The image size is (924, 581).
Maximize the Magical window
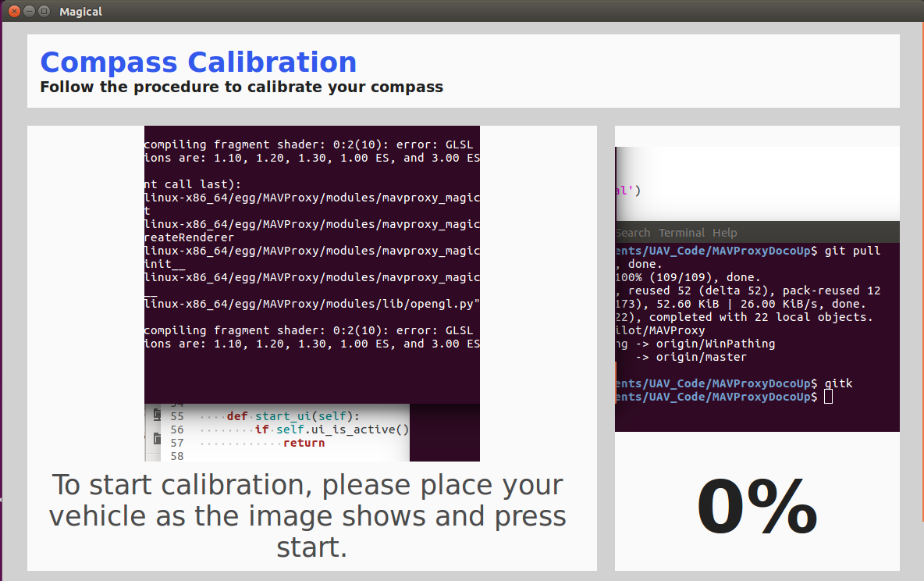44,12
